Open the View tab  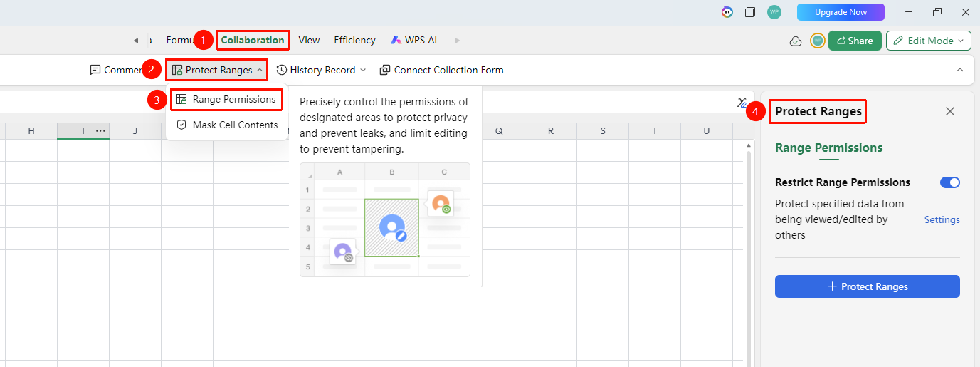309,40
